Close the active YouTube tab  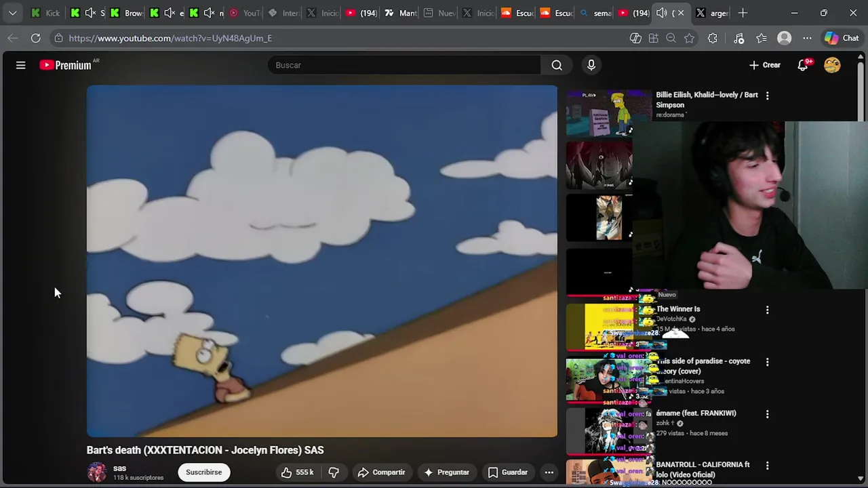tap(681, 13)
